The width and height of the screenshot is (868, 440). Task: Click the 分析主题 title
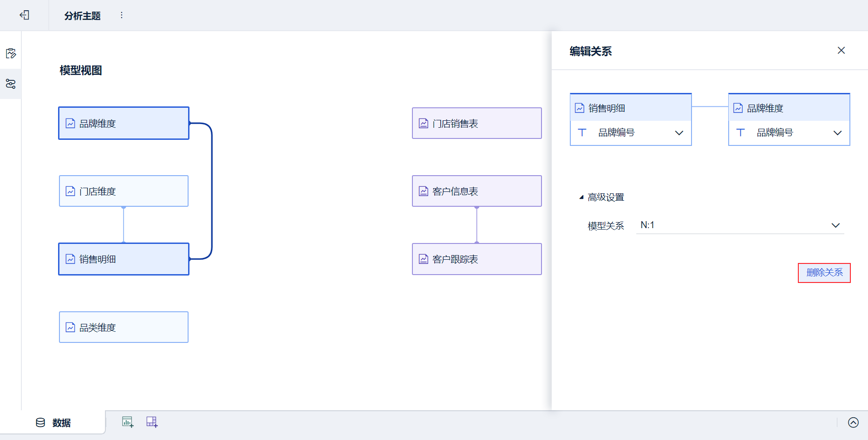(83, 16)
